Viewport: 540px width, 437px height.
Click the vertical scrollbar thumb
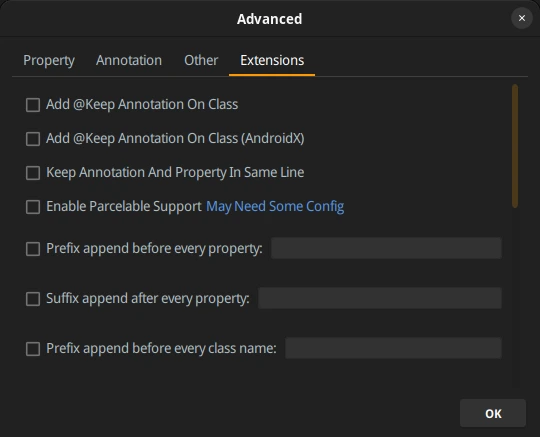coord(515,146)
